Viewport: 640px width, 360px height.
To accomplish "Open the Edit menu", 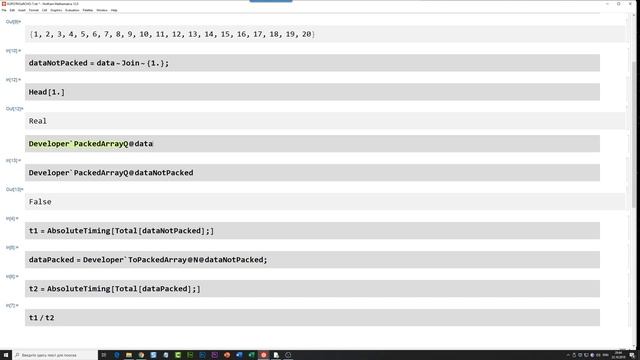I will (x=12, y=10).
